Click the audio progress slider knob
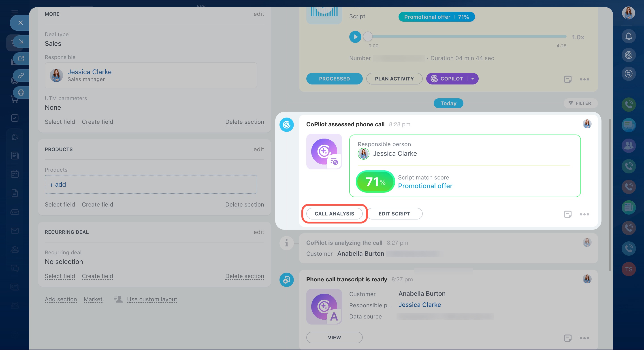644x350 pixels. coord(367,37)
